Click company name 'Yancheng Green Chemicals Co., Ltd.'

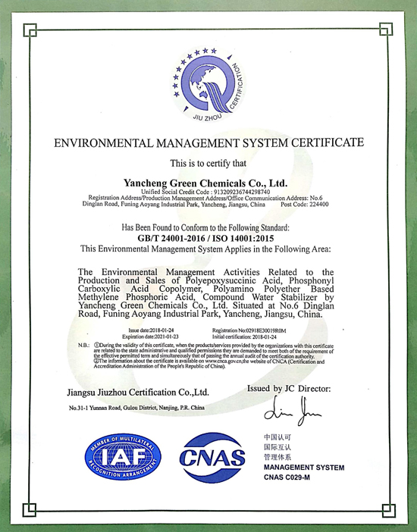click(x=205, y=183)
